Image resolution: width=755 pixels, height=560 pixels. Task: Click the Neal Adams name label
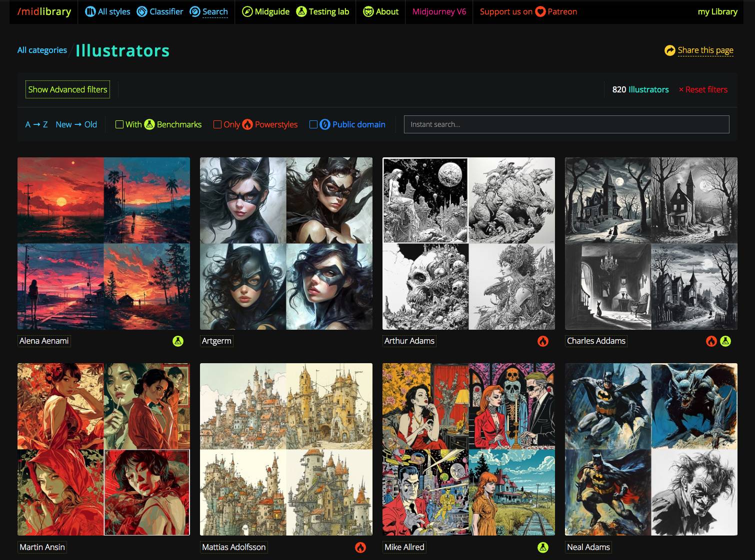pos(588,547)
